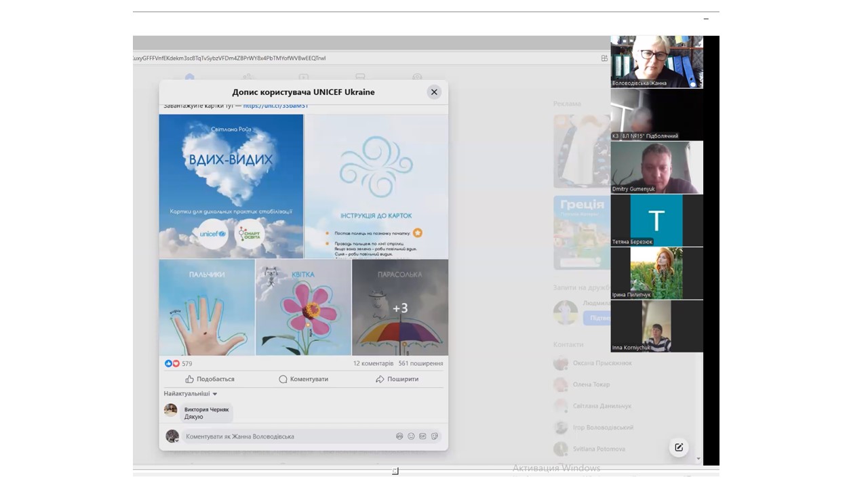Image resolution: width=868 pixels, height=488 pixels.
Task: Select Inna Korniychuk video tile
Action: 656,326
